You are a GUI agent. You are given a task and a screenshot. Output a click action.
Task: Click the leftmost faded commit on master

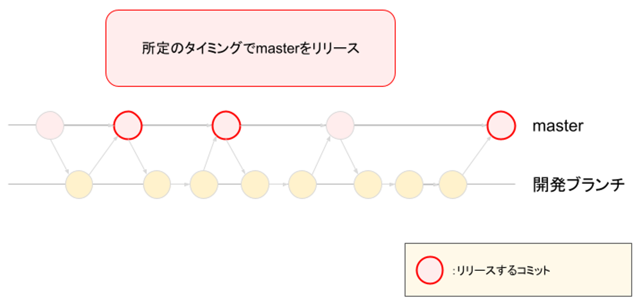tap(50, 125)
